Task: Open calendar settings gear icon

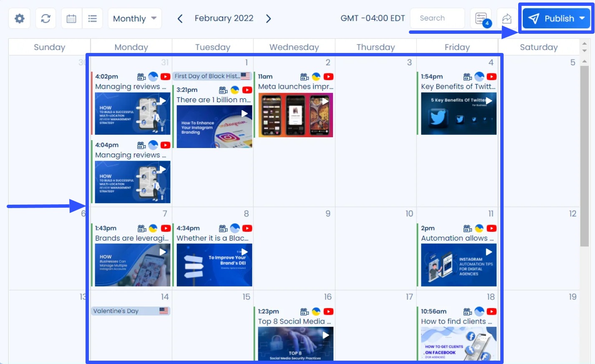Action: coord(20,19)
